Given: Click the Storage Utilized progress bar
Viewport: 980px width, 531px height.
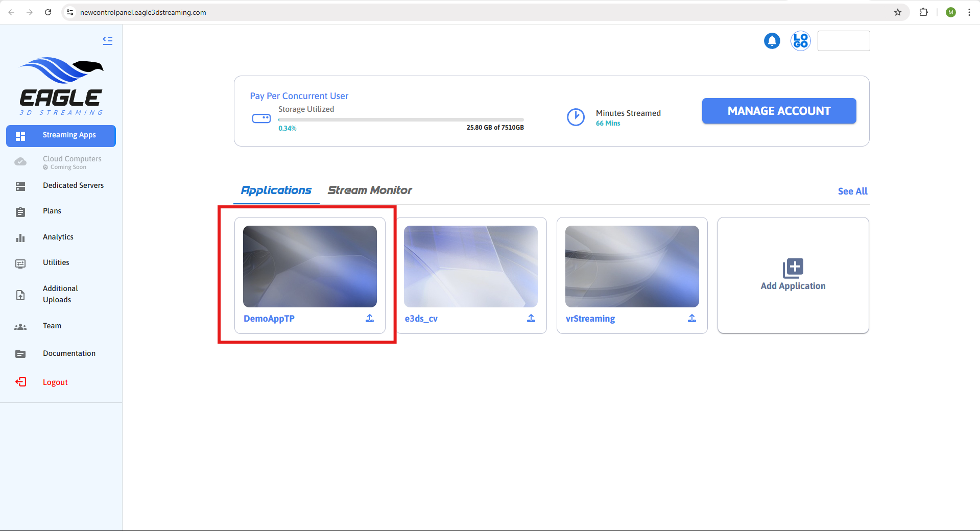Looking at the screenshot, I should click(x=401, y=120).
